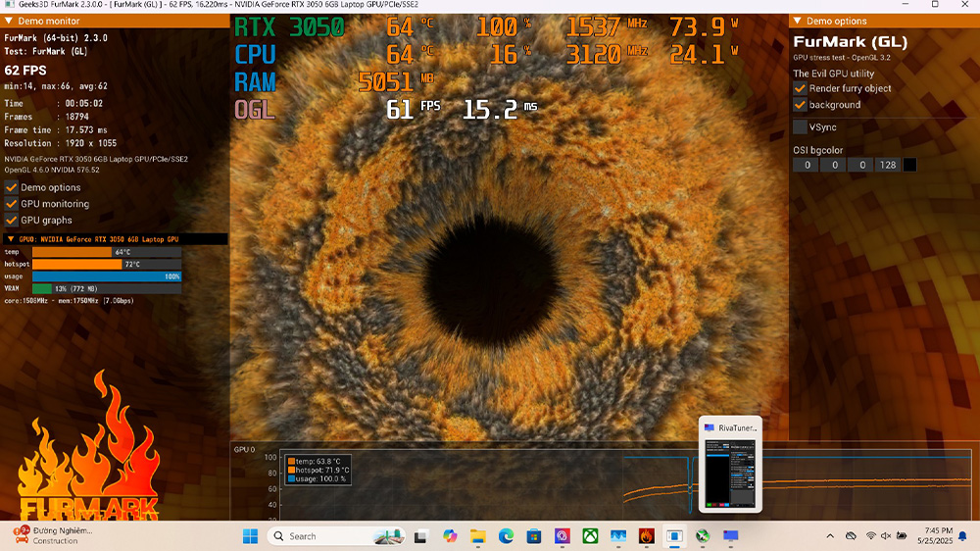Click the OSI bgcolor alpha field showing 128
Viewport: 980px width, 551px height.
tap(888, 165)
